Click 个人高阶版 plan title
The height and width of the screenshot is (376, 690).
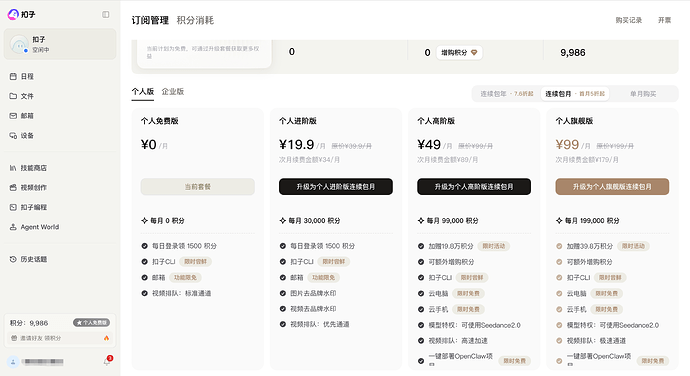[x=436, y=121]
